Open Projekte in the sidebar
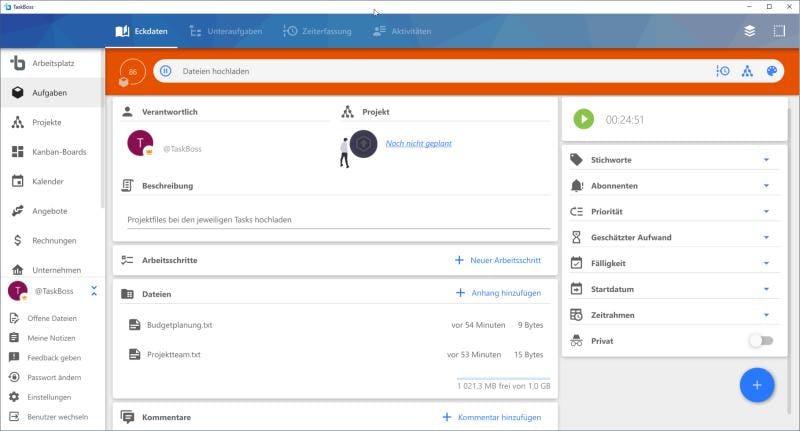 [52, 122]
